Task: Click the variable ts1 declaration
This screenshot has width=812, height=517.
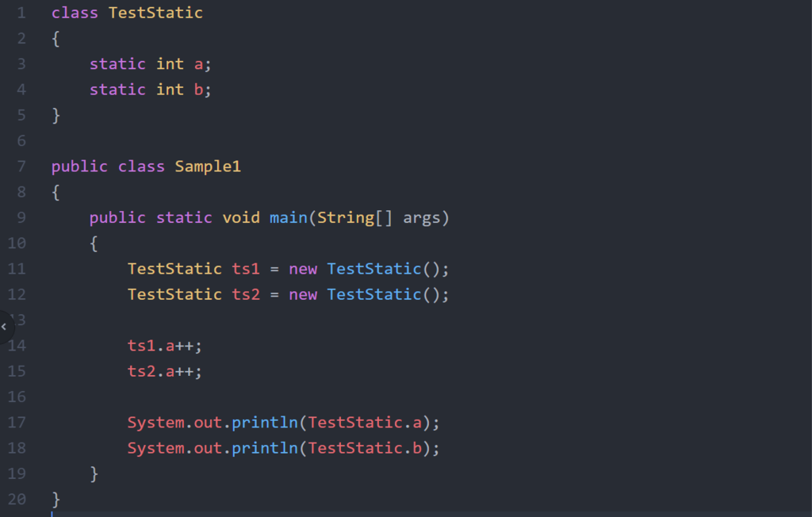Action: point(246,269)
